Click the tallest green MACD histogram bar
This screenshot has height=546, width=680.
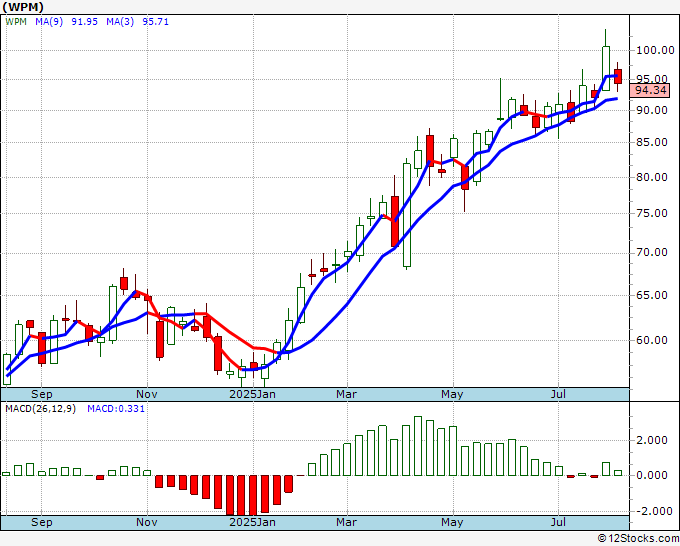[x=418, y=446]
